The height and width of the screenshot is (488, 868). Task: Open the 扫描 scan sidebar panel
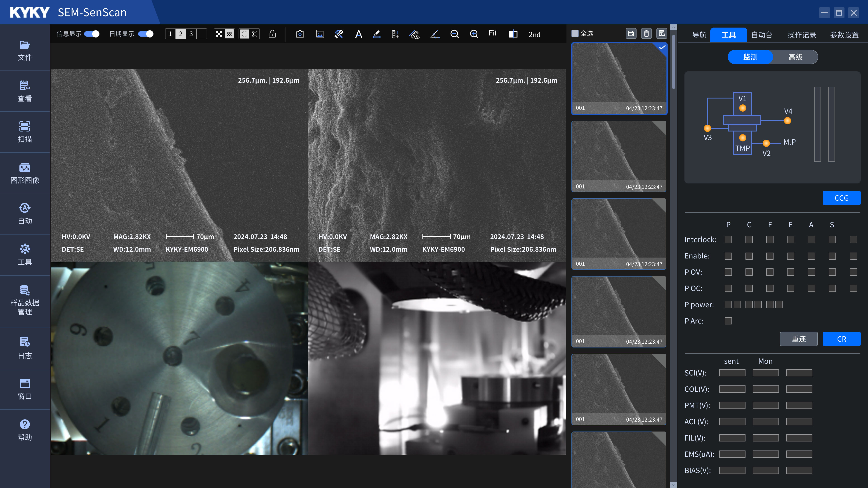(x=25, y=132)
